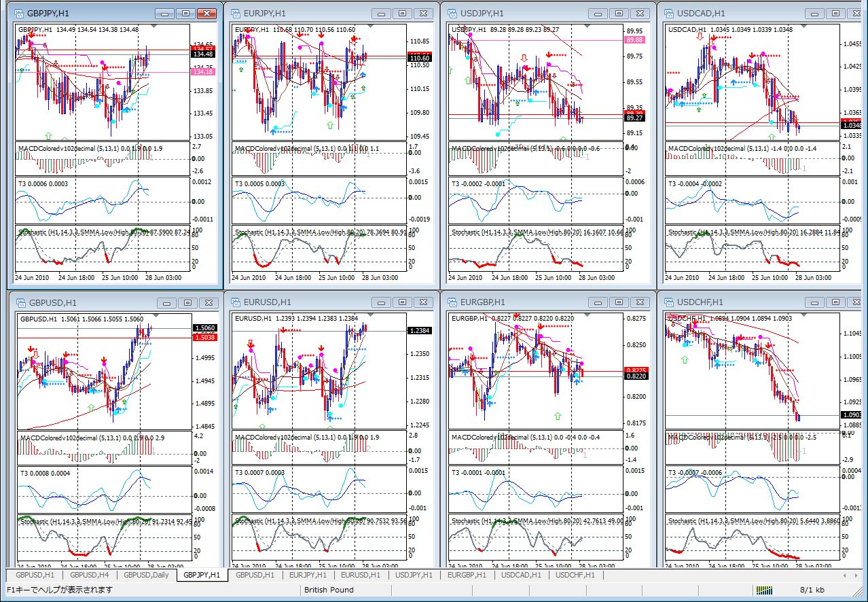Image resolution: width=868 pixels, height=602 pixels.
Task: Click the 1.5060 price label on GBPUSD chart
Action: [x=206, y=329]
